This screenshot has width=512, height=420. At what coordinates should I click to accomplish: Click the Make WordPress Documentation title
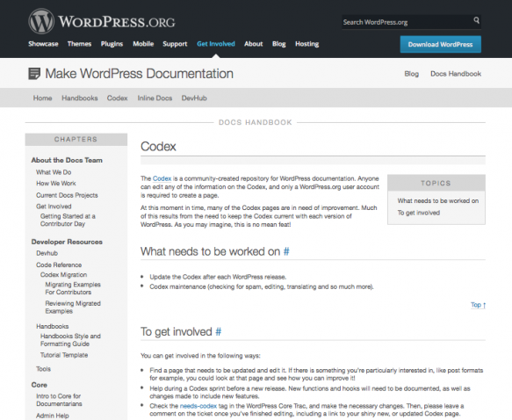pyautogui.click(x=139, y=74)
